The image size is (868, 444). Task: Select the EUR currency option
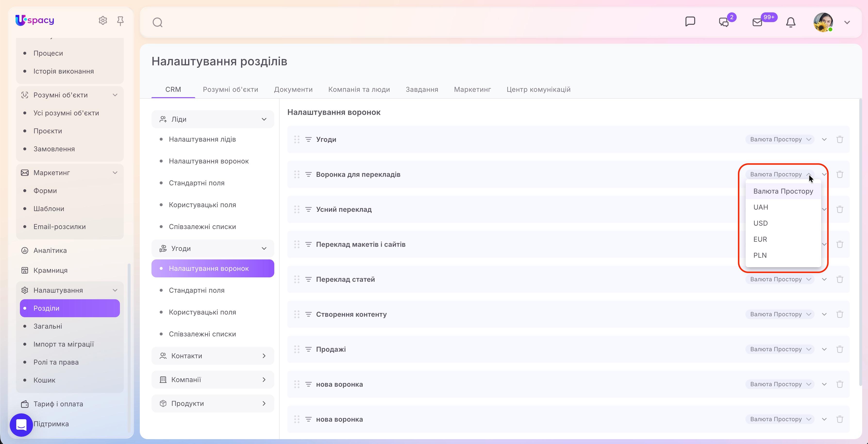[x=783, y=239]
